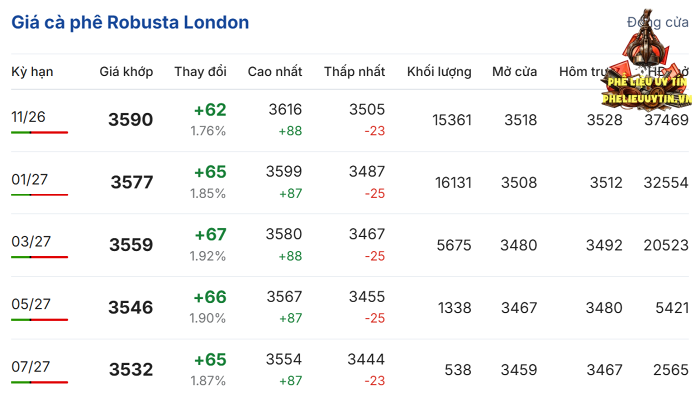Sort by the Kỳ hạn column header
The height and width of the screenshot is (393, 700).
click(x=32, y=71)
